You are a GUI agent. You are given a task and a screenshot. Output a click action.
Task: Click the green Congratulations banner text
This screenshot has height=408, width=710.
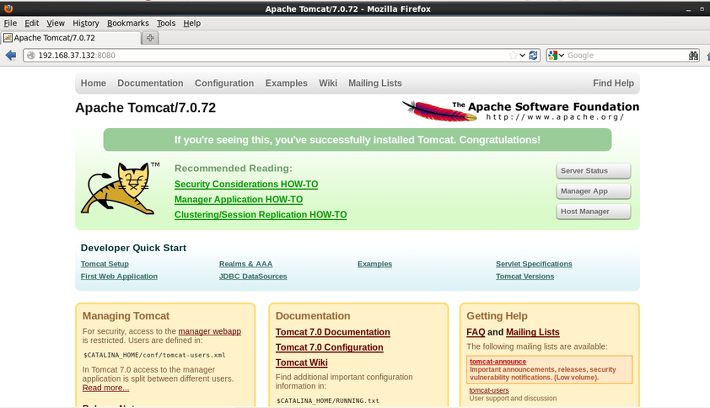tap(357, 140)
